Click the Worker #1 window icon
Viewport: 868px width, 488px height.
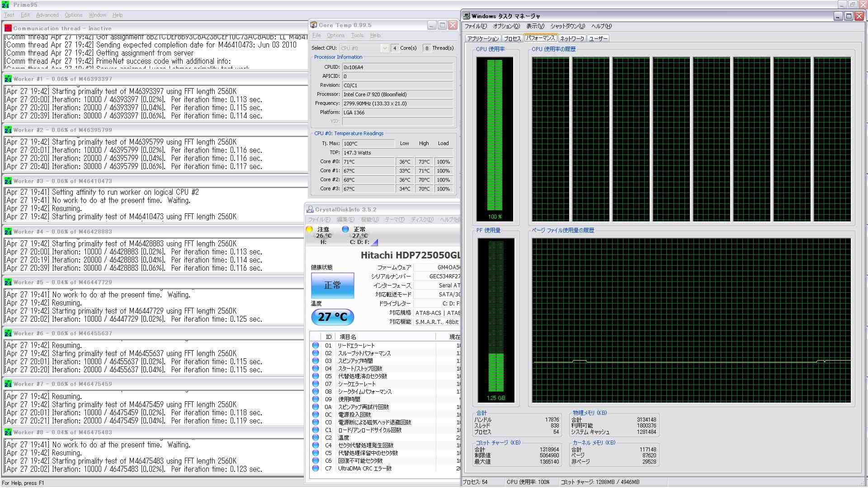pos(8,79)
